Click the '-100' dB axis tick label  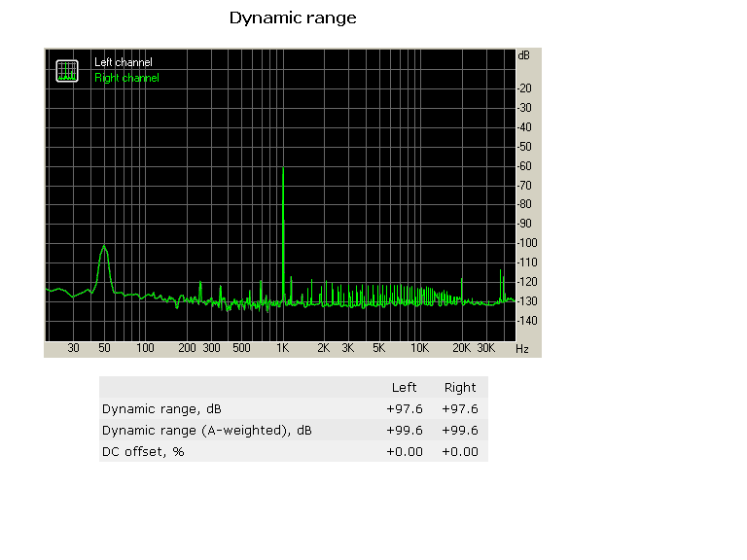pyautogui.click(x=527, y=243)
